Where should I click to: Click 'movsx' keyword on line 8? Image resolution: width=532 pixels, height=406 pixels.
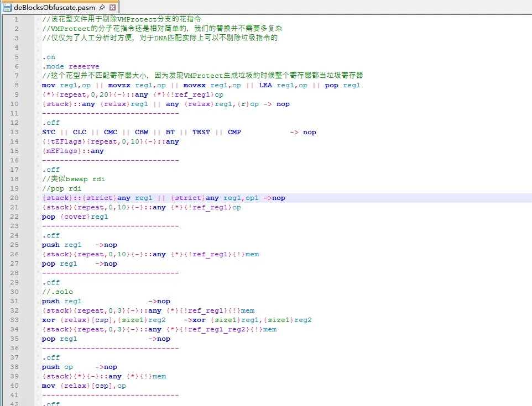pyautogui.click(x=195, y=85)
